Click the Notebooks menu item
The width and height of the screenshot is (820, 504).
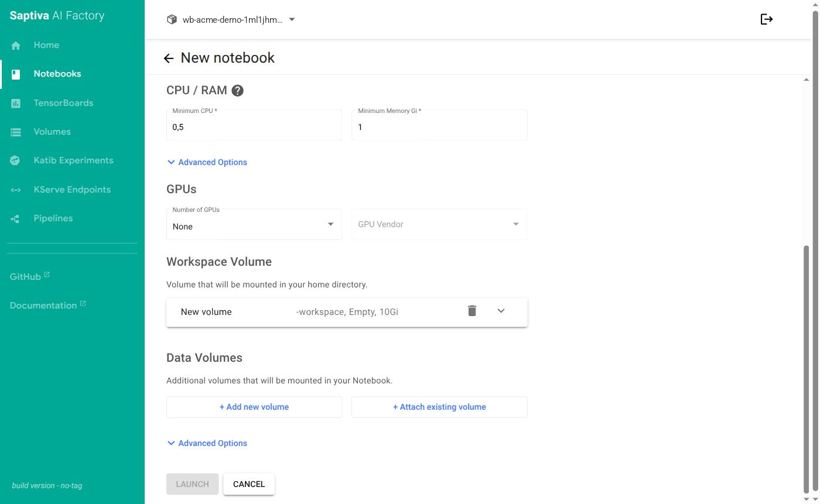[57, 74]
